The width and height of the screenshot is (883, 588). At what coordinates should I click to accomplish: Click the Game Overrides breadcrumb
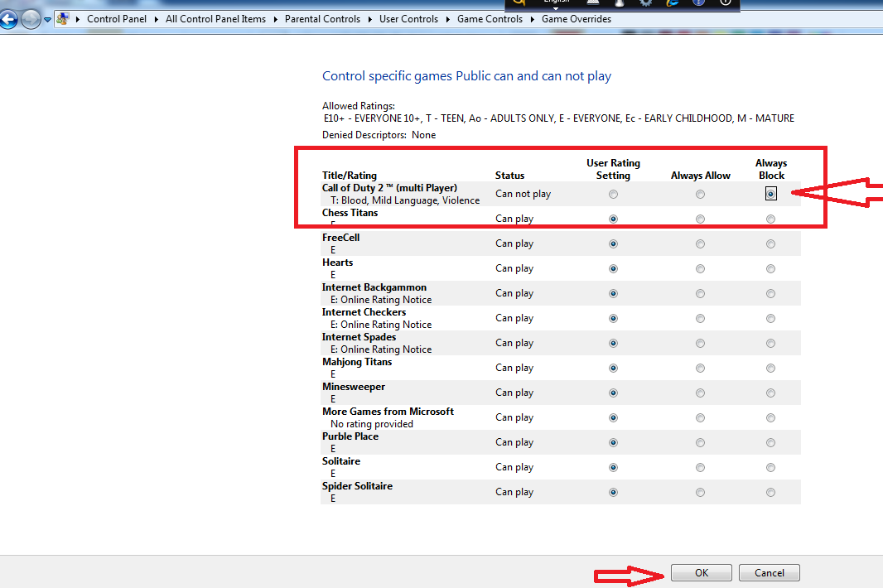[x=577, y=19]
